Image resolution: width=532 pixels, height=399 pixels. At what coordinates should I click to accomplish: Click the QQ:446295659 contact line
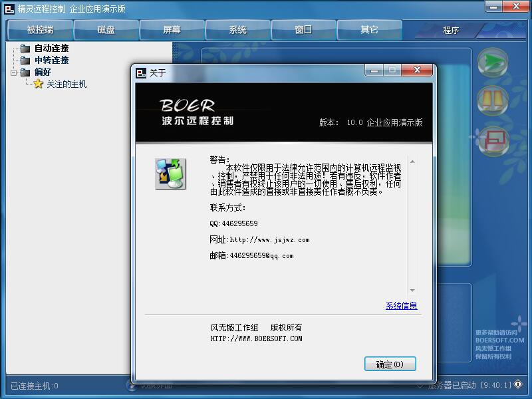[234, 223]
